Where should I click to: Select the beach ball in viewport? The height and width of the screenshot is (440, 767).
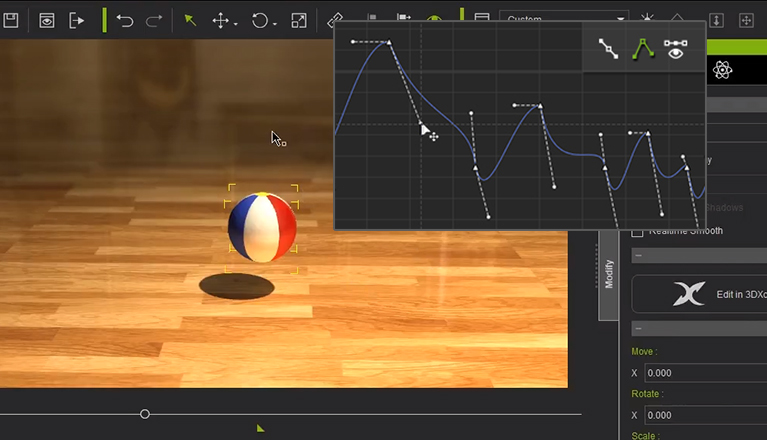coord(262,227)
